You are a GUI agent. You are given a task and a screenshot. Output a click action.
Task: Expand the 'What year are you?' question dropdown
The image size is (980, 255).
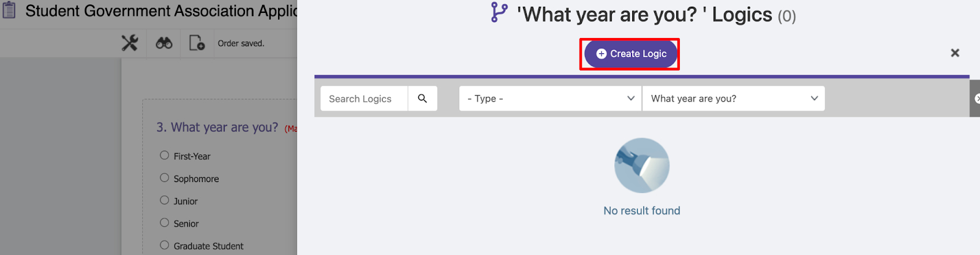[734, 98]
